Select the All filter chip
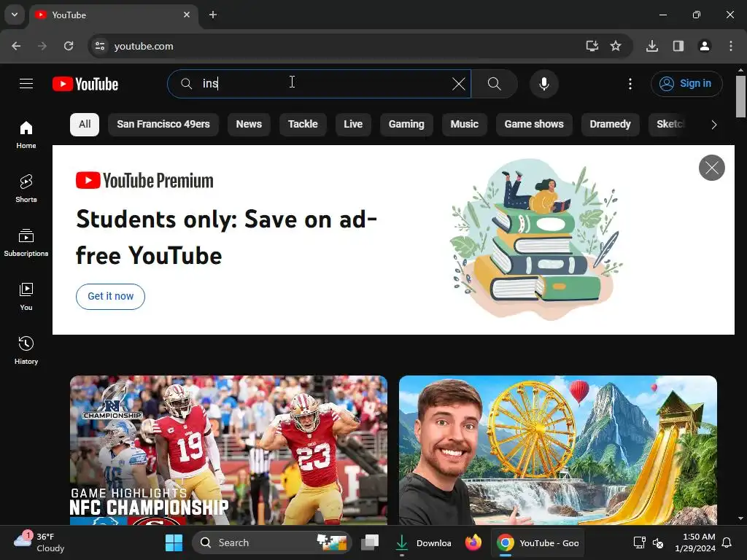 coord(85,124)
